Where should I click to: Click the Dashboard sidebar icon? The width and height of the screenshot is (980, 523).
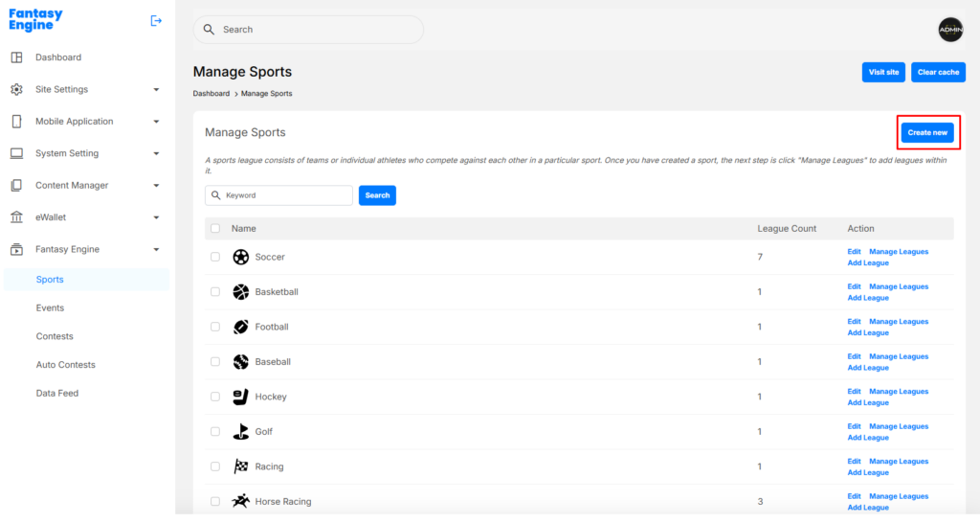(x=16, y=57)
